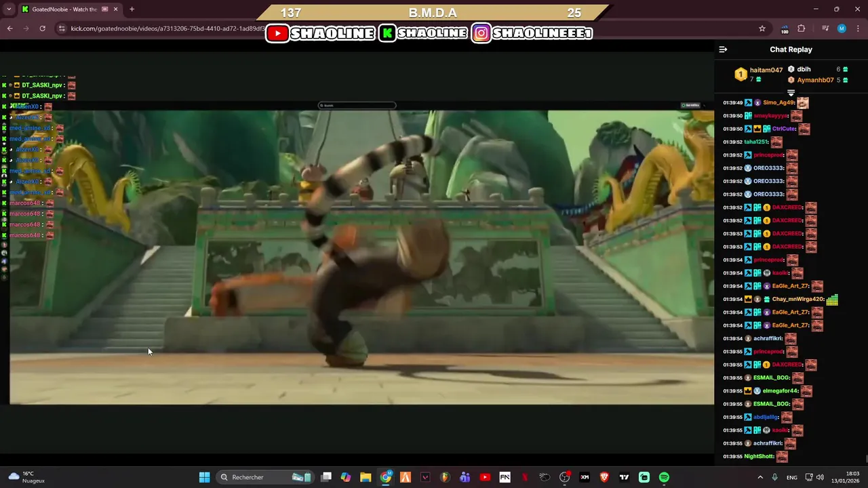
Task: Click the emote next to Simo_Ag49
Action: point(803,103)
